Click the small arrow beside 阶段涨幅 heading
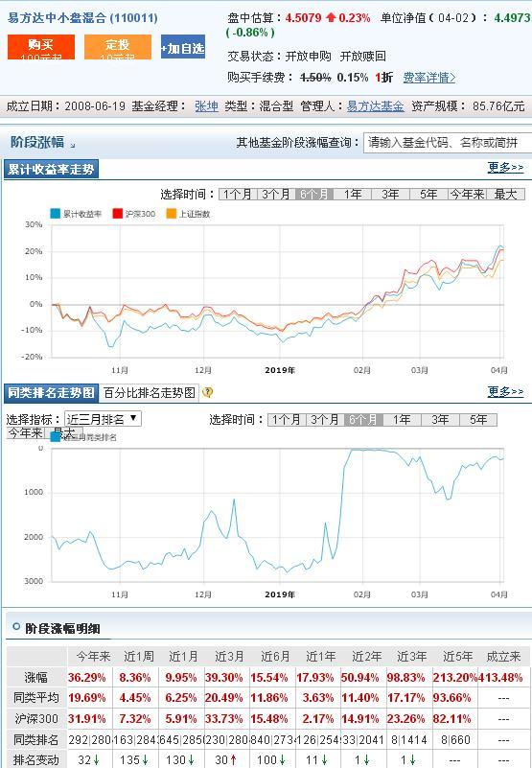The height and width of the screenshot is (768, 532). pyautogui.click(x=73, y=145)
